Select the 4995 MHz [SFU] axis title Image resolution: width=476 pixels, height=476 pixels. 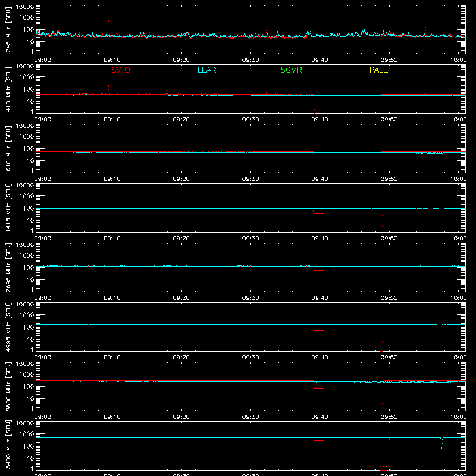coord(8,327)
